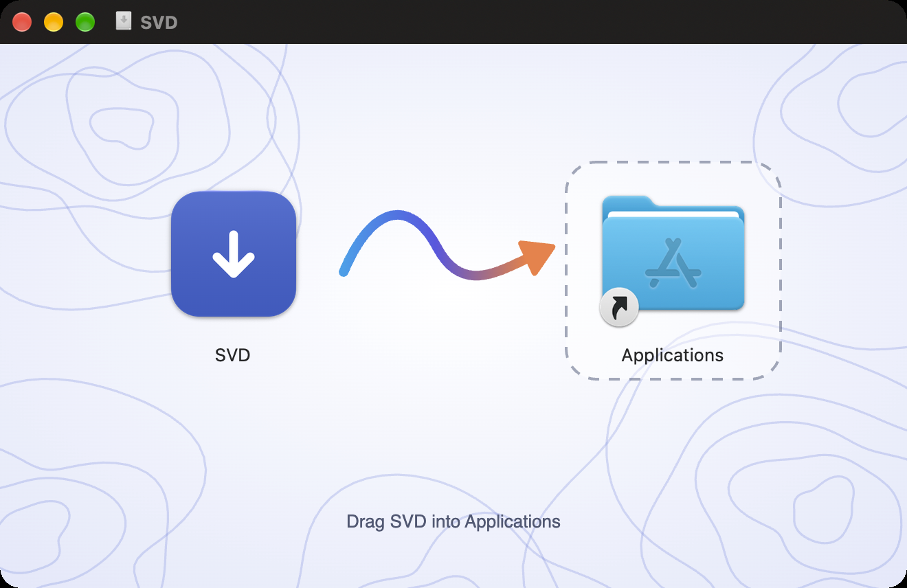Maximize the SVD installer window
The height and width of the screenshot is (588, 907).
tap(85, 22)
